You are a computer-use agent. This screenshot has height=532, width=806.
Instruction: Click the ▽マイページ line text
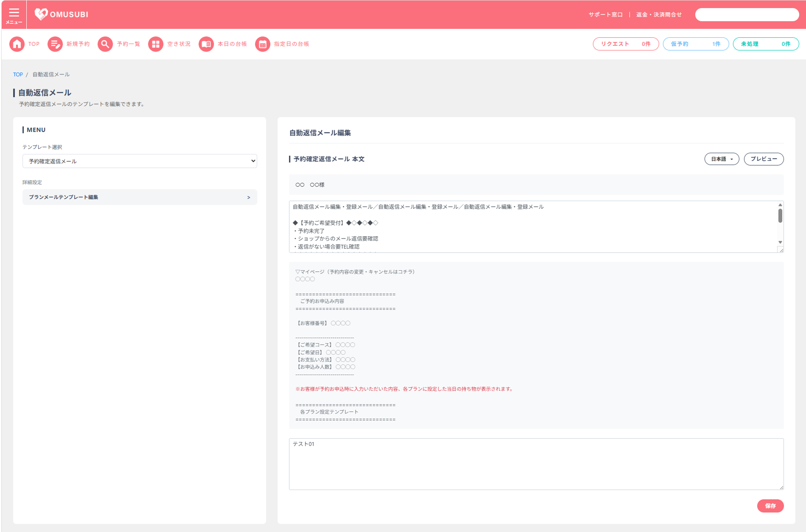(355, 272)
